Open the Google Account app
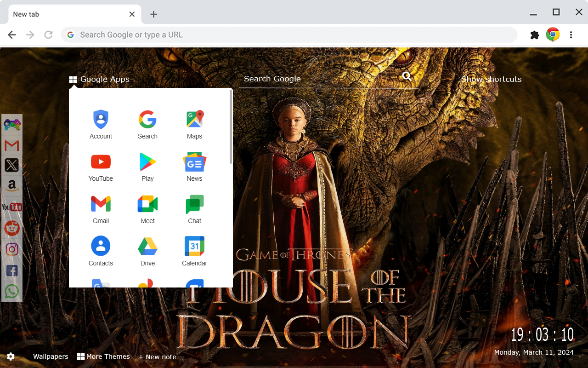The height and width of the screenshot is (368, 588). (x=101, y=125)
